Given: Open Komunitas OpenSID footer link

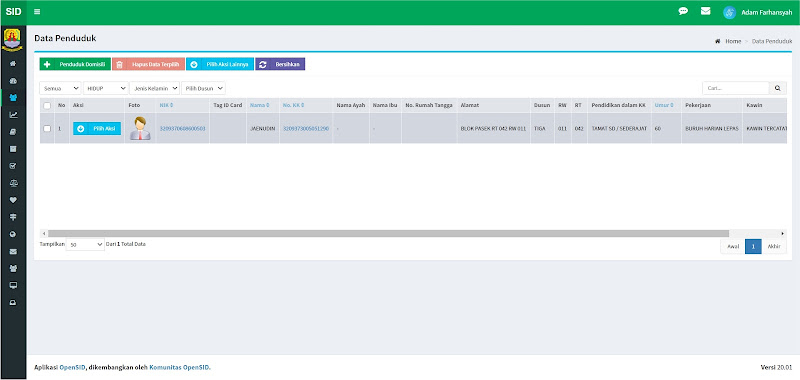Looking at the screenshot, I should point(179,367).
